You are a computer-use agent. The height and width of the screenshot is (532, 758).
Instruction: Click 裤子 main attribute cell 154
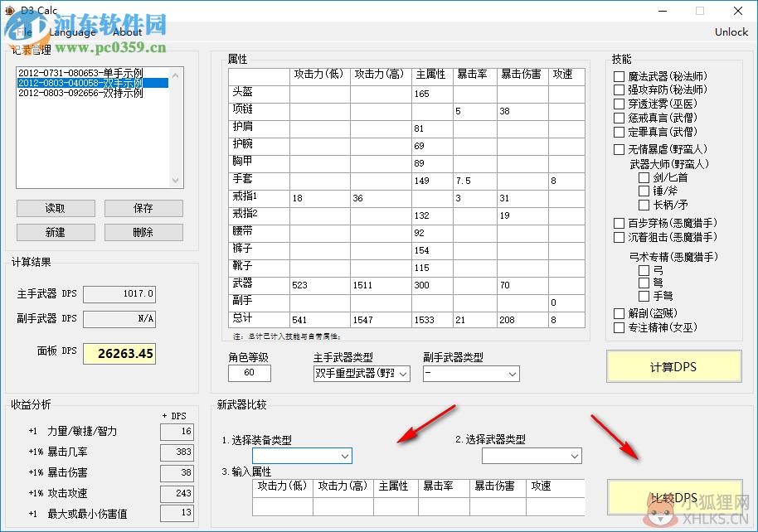[x=432, y=250]
